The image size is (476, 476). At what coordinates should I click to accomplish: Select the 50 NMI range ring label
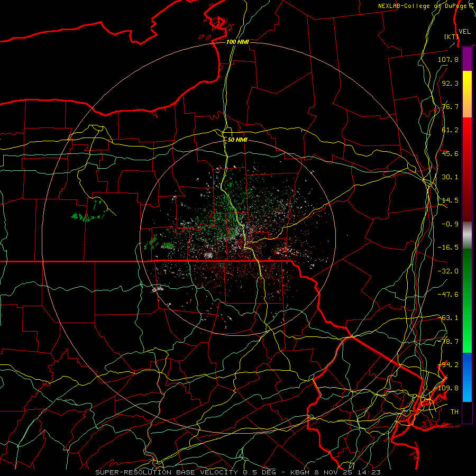237,140
